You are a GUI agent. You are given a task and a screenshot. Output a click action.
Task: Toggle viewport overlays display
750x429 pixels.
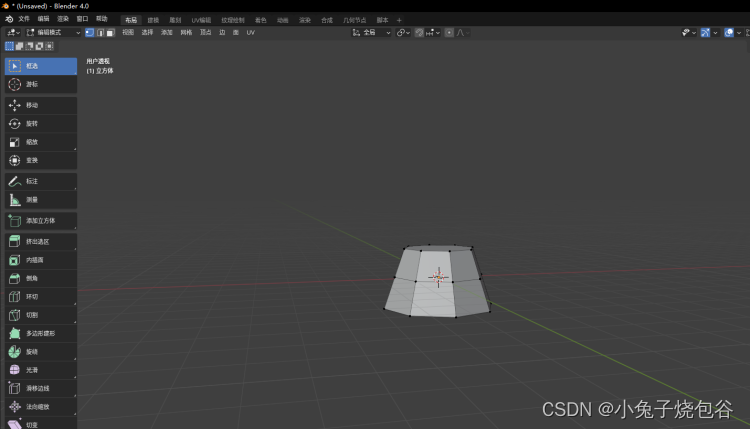tap(729, 33)
